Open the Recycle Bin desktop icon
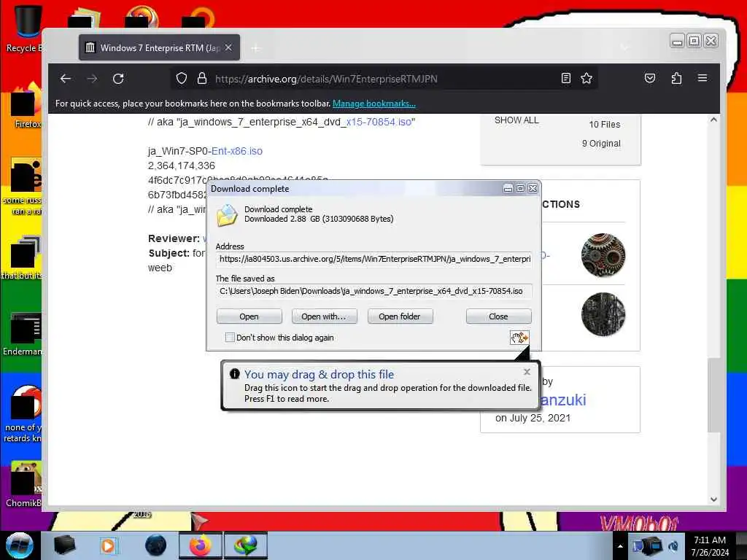This screenshot has height=560, width=747. pyautogui.click(x=24, y=28)
